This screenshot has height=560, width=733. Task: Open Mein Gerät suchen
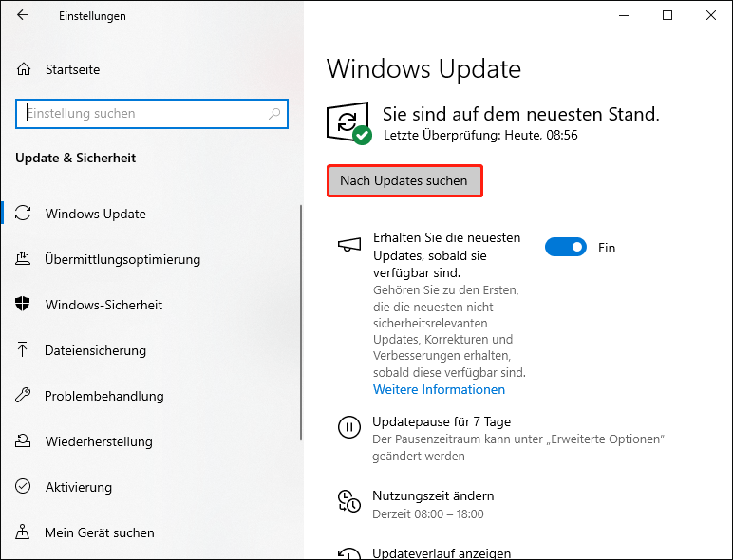(100, 532)
